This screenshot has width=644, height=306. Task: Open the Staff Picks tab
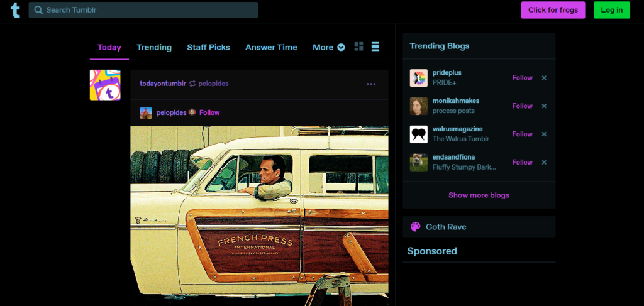208,47
